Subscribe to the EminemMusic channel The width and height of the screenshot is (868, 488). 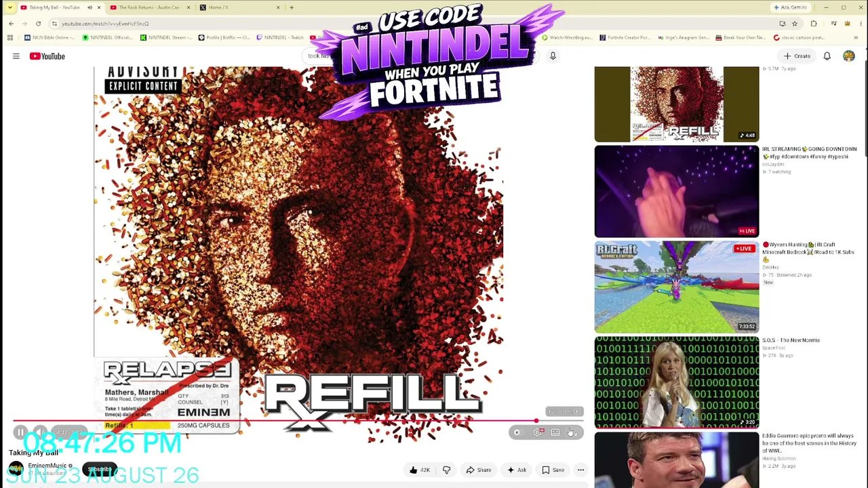[100, 469]
